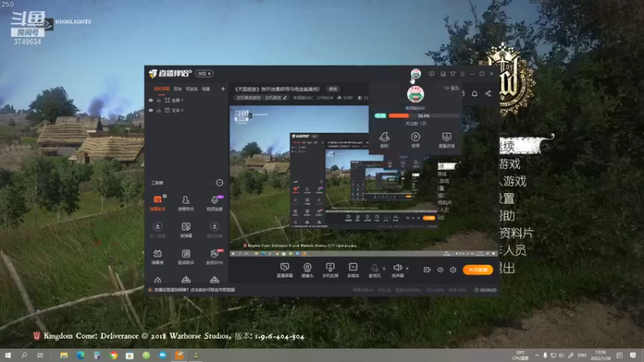This screenshot has width=644, height=362.
Task: Click the microphone icon in bottom toolbar
Action: 374,268
